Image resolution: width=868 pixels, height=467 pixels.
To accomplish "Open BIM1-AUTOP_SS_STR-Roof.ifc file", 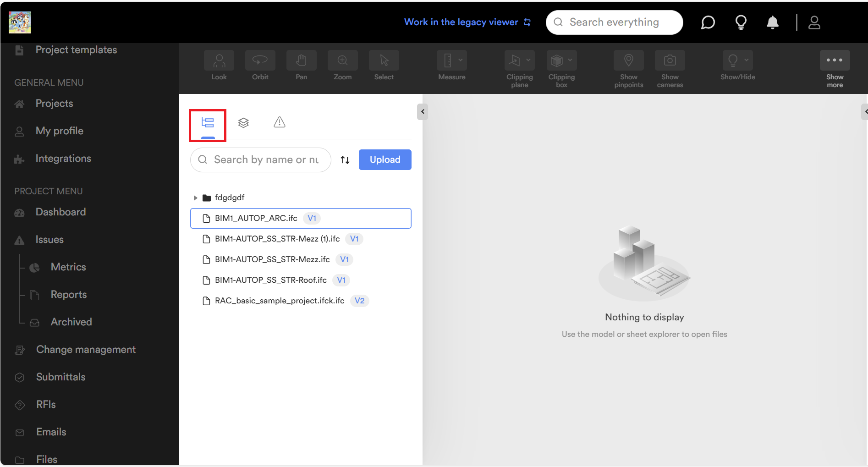I will click(301, 280).
